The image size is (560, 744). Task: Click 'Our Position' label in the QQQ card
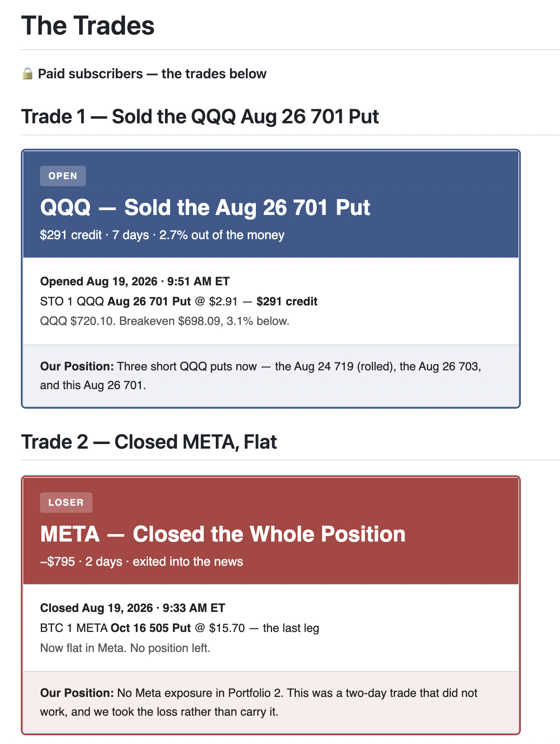coord(77,366)
